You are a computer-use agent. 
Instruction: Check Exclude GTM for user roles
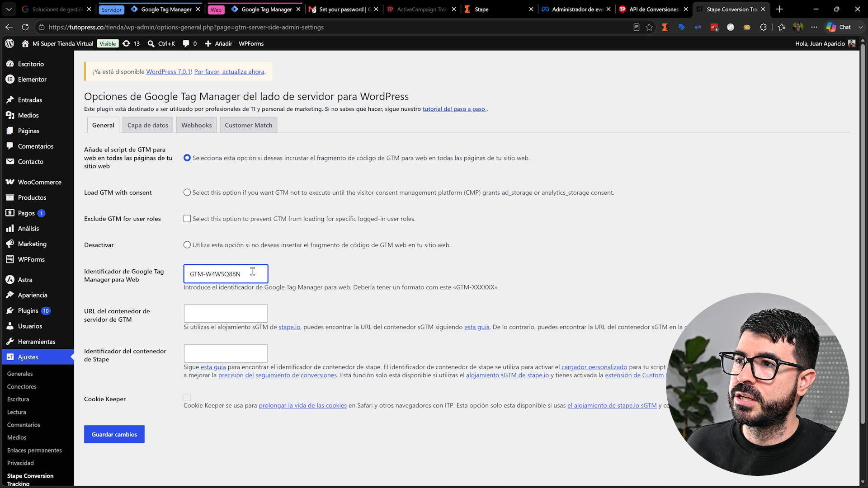pos(187,219)
